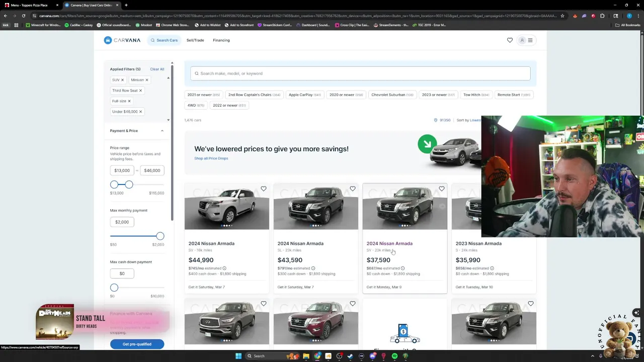Bookmark this page with star icon
The image size is (644, 362).
click(x=562, y=16)
